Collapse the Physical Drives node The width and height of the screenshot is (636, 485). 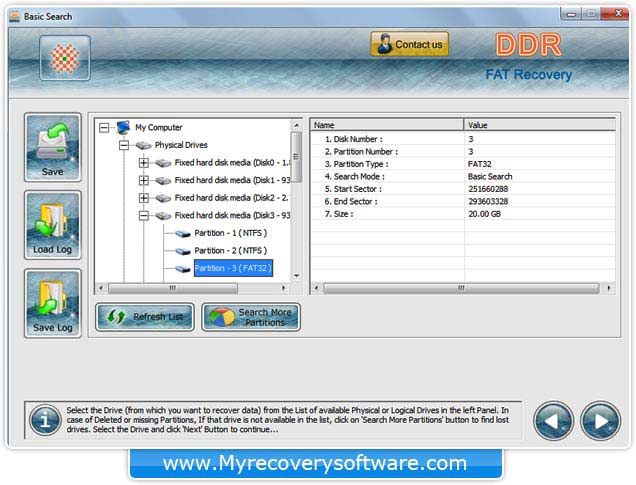point(124,145)
